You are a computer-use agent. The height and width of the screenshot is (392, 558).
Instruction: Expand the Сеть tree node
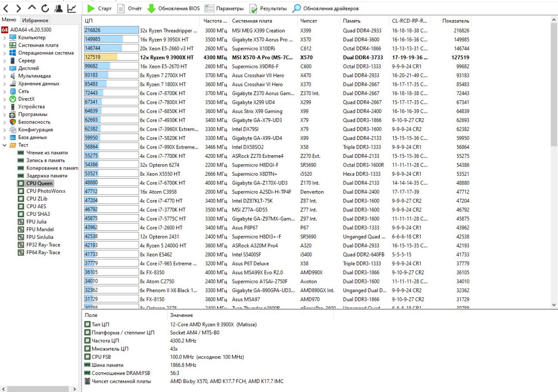click(x=4, y=91)
